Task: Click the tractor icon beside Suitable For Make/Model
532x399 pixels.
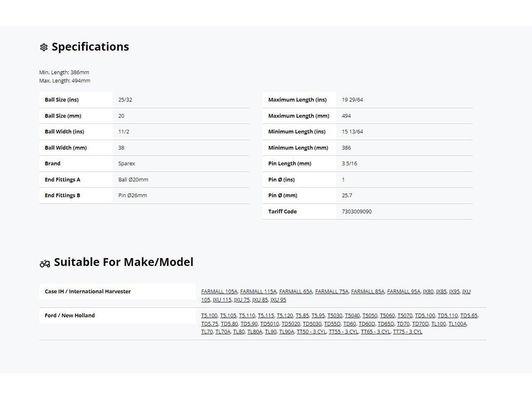Action: 44,263
